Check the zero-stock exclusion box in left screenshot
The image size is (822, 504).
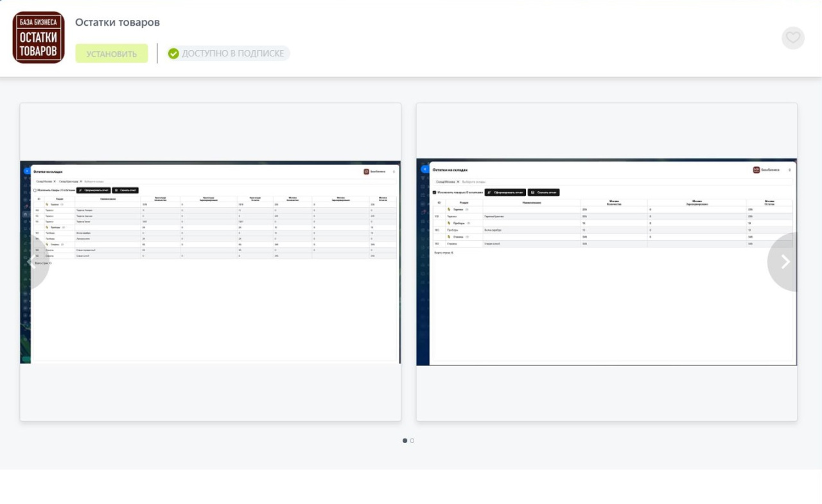click(x=35, y=191)
